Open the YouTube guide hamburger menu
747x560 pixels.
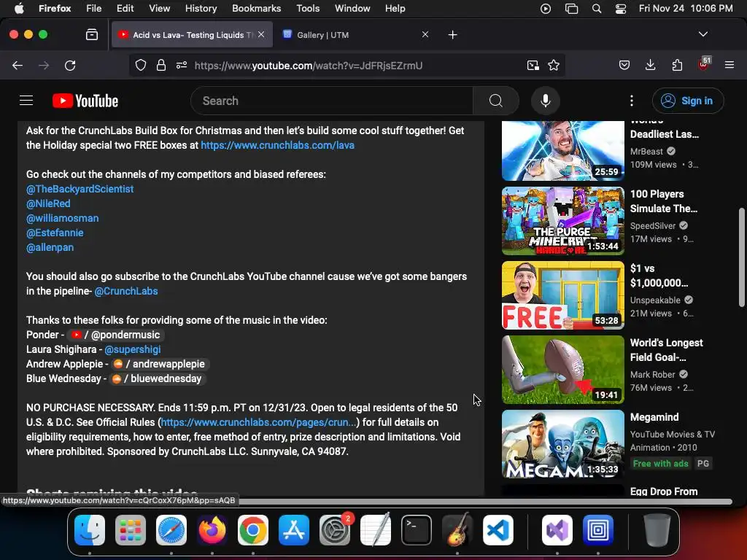pos(26,101)
